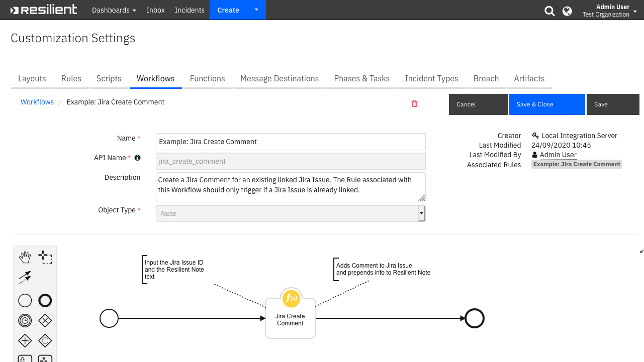Select the workflow end event node
This screenshot has height=362, width=644.
(x=475, y=318)
